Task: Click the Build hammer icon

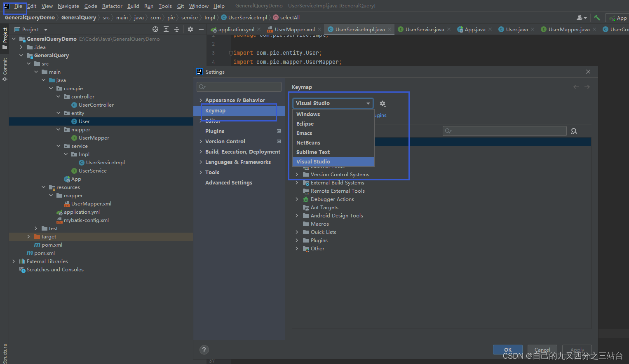Action: coord(597,18)
